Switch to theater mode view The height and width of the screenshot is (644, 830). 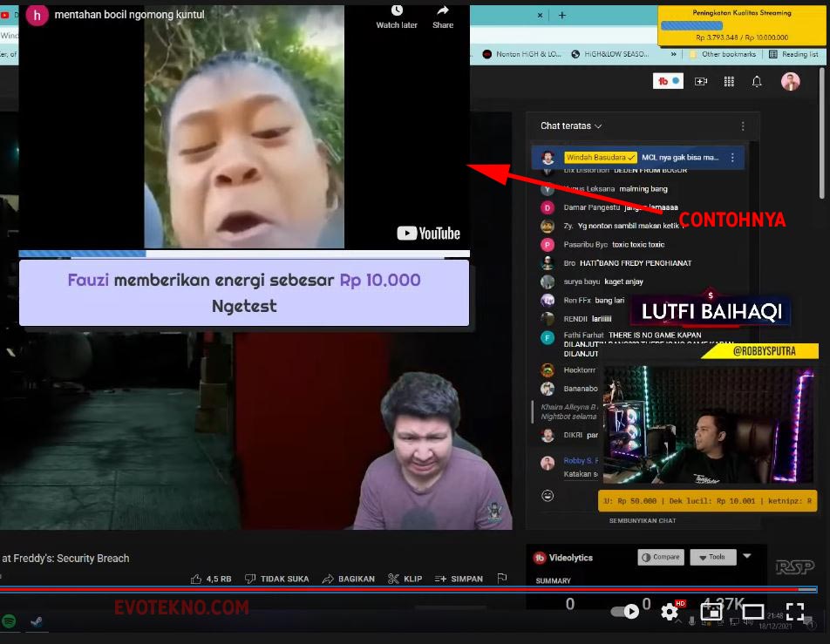pyautogui.click(x=753, y=612)
